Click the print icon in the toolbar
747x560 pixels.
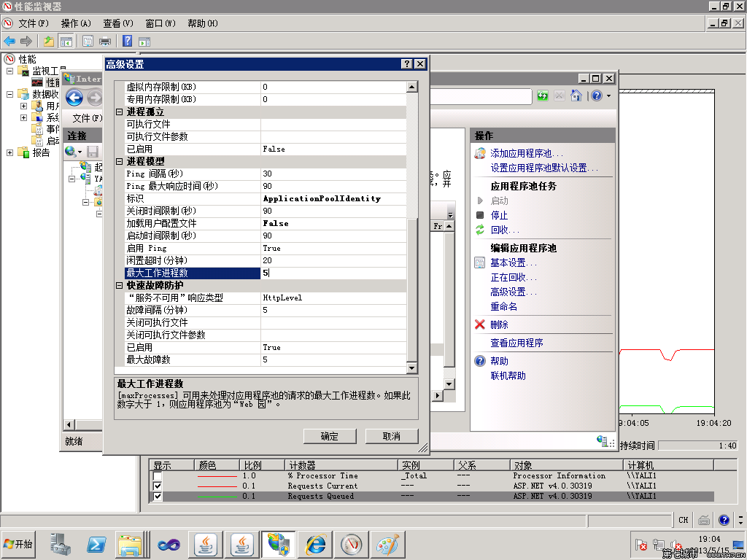(x=105, y=41)
